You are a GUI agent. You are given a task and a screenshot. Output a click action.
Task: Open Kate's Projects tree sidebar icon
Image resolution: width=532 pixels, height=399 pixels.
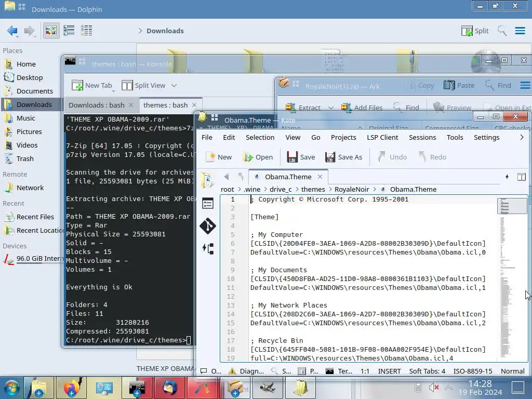(x=208, y=249)
